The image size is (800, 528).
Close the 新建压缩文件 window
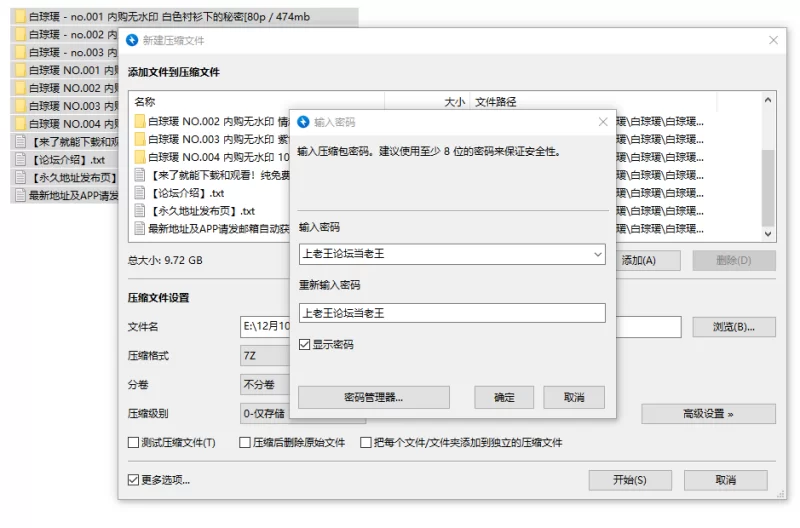pos(773,40)
